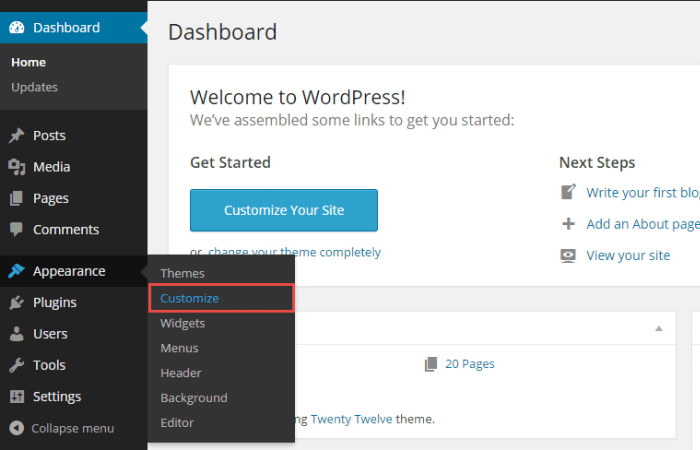This screenshot has width=700, height=450.
Task: Click the Tools wrench icon
Action: point(17,366)
